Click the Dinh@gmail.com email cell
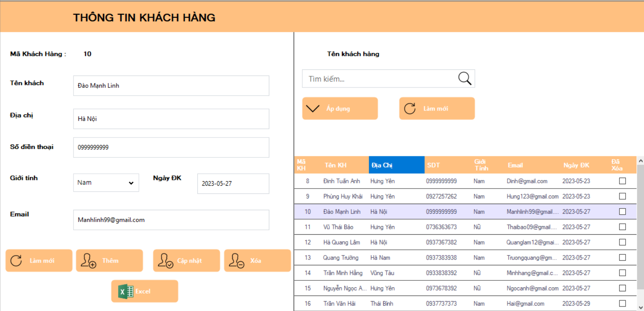The height and width of the screenshot is (311, 644). [x=527, y=181]
